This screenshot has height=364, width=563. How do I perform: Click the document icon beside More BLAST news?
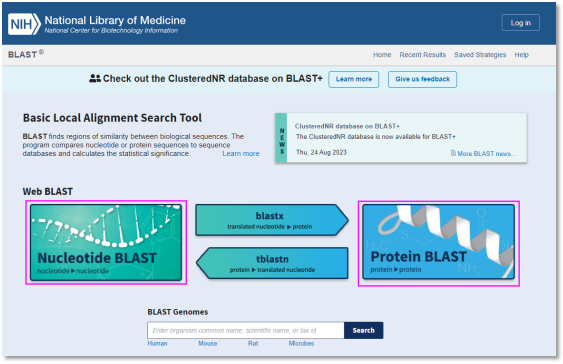point(453,153)
